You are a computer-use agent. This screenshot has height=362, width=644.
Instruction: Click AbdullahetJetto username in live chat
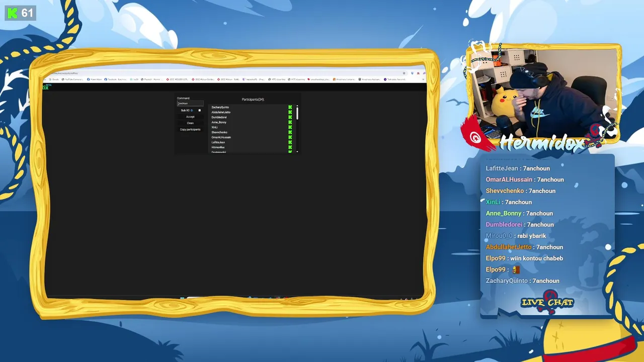pos(509,247)
